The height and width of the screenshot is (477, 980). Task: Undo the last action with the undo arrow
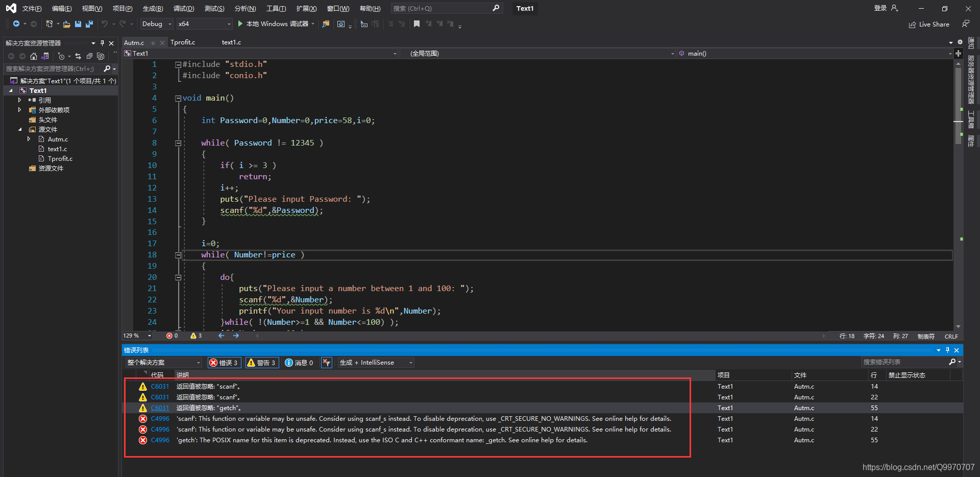coord(105,24)
